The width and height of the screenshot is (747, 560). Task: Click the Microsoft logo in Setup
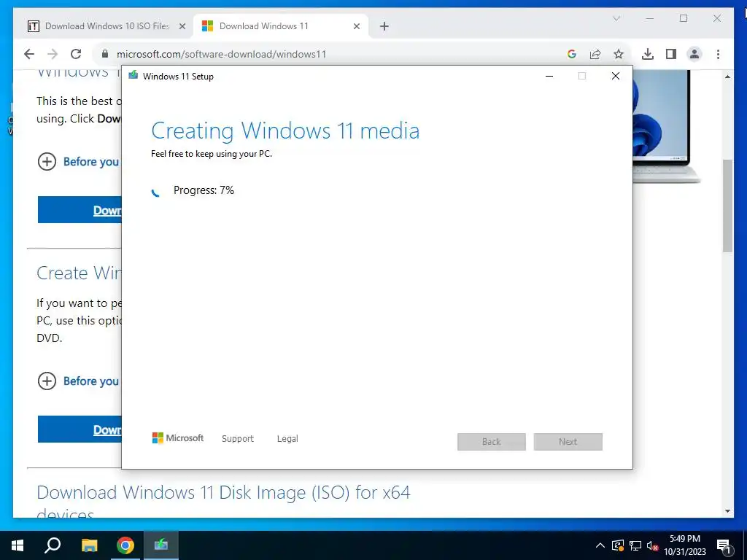click(x=178, y=437)
